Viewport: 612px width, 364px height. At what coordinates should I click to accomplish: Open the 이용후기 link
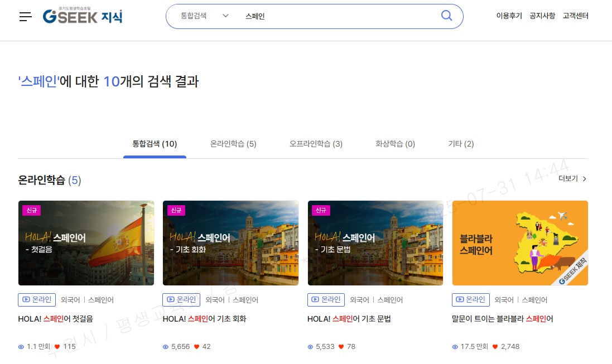point(509,16)
